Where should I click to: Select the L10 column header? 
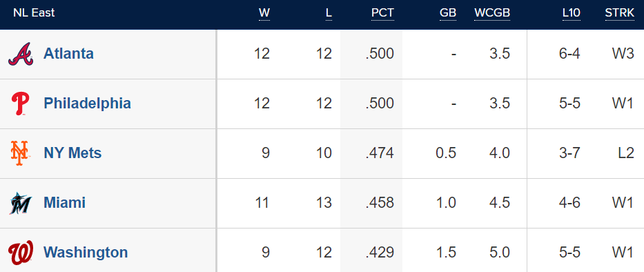pos(572,13)
